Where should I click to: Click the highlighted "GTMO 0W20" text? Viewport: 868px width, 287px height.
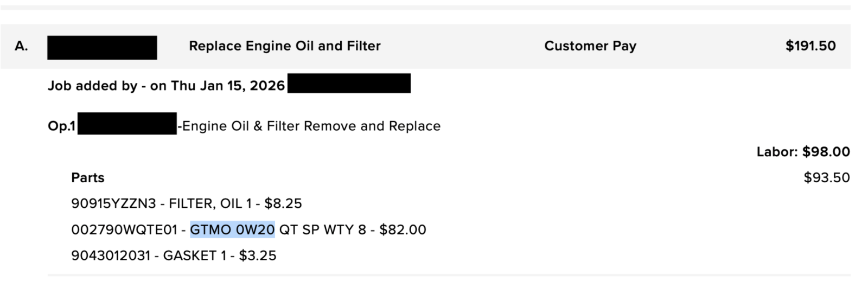coord(232,229)
